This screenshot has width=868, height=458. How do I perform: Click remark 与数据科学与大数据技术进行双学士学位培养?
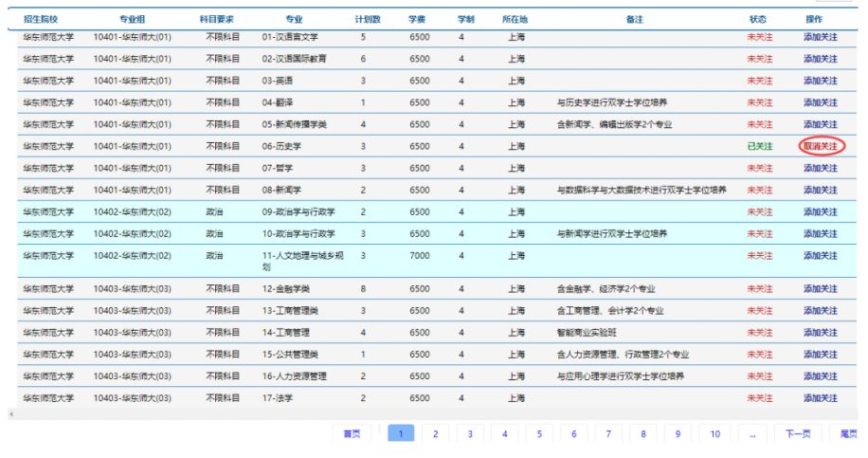point(642,190)
